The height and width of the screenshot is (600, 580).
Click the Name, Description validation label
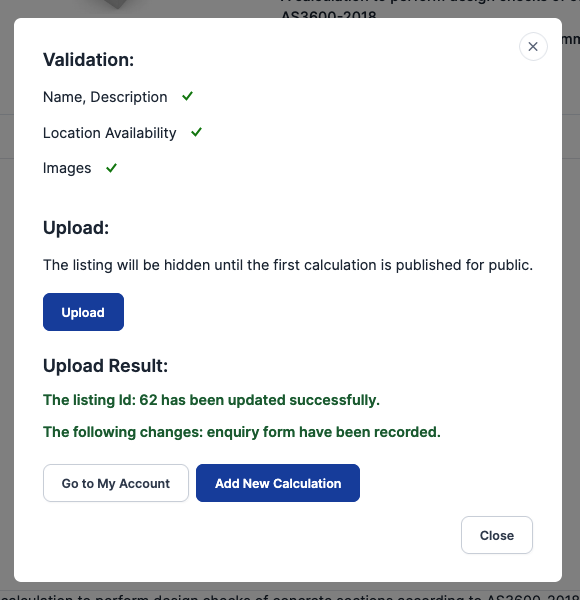click(105, 97)
